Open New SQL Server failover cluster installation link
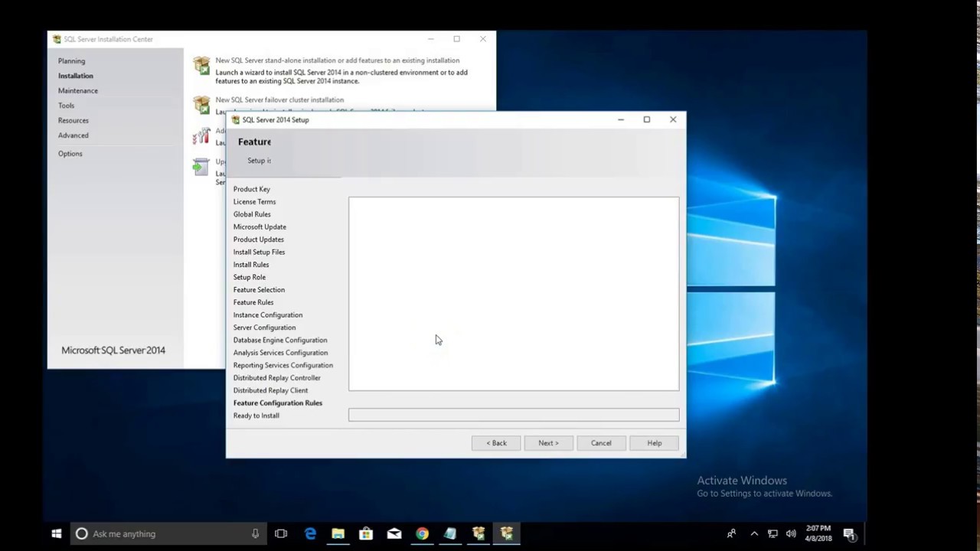This screenshot has height=551, width=980. pos(279,99)
